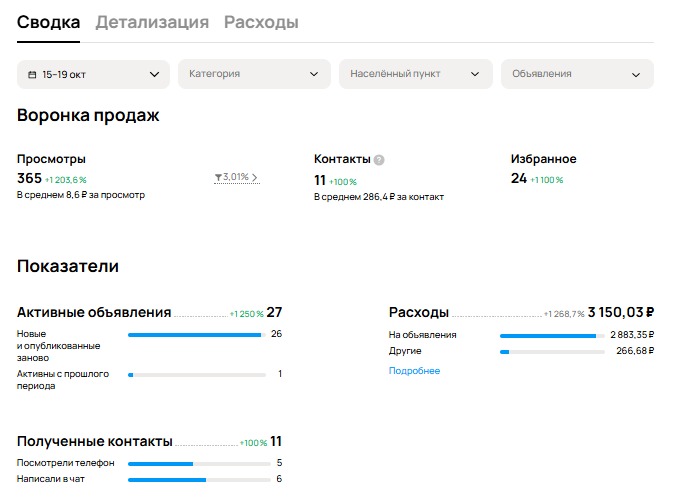Screen dimensions: 693x503
Task: Open the Расходы tab
Action: pos(261,22)
